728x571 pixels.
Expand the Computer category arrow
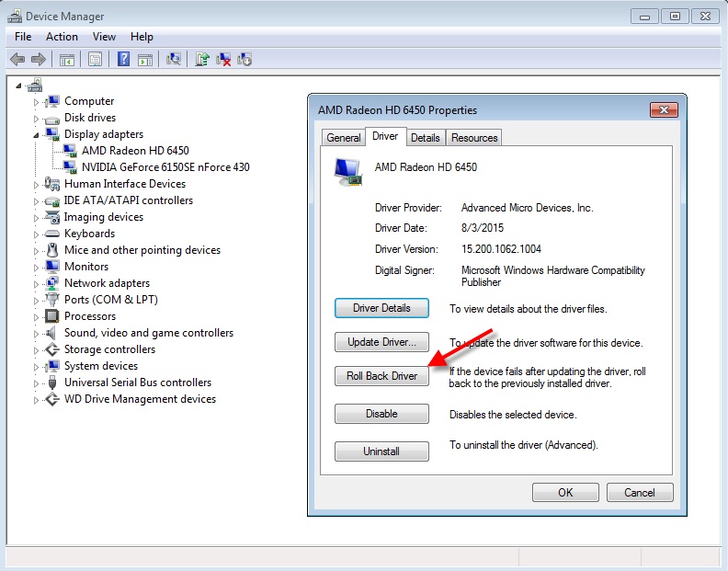(36, 102)
